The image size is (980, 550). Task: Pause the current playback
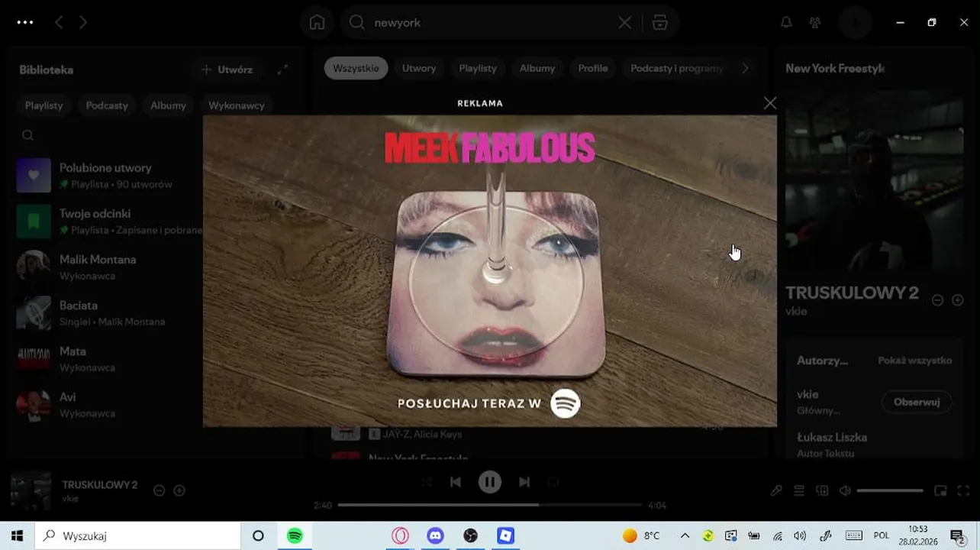pos(490,482)
